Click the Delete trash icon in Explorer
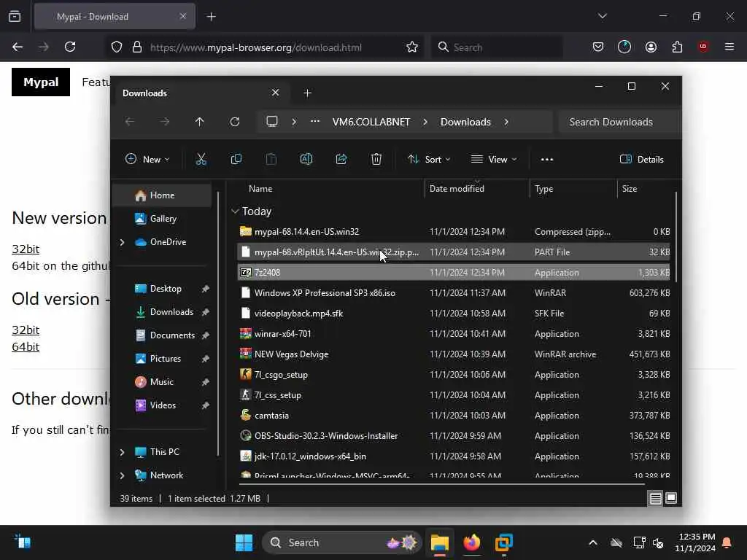 click(376, 159)
